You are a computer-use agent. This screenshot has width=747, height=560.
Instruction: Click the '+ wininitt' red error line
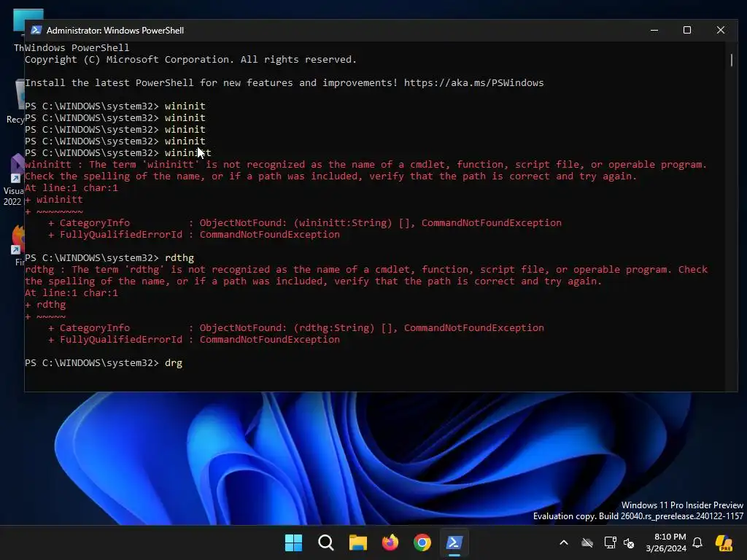coord(54,200)
